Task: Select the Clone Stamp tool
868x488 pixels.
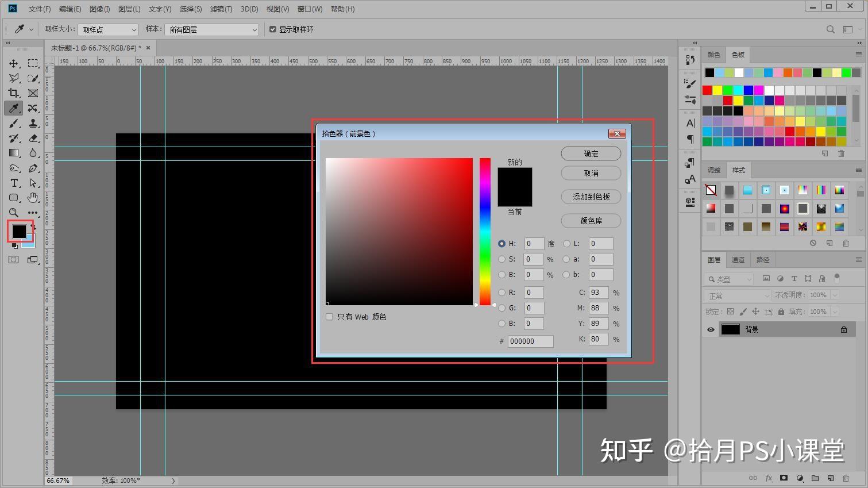Action: [x=33, y=123]
